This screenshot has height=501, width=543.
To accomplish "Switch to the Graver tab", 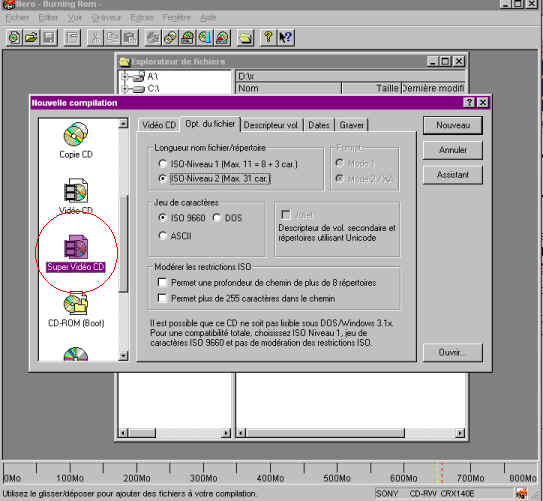I will [351, 125].
